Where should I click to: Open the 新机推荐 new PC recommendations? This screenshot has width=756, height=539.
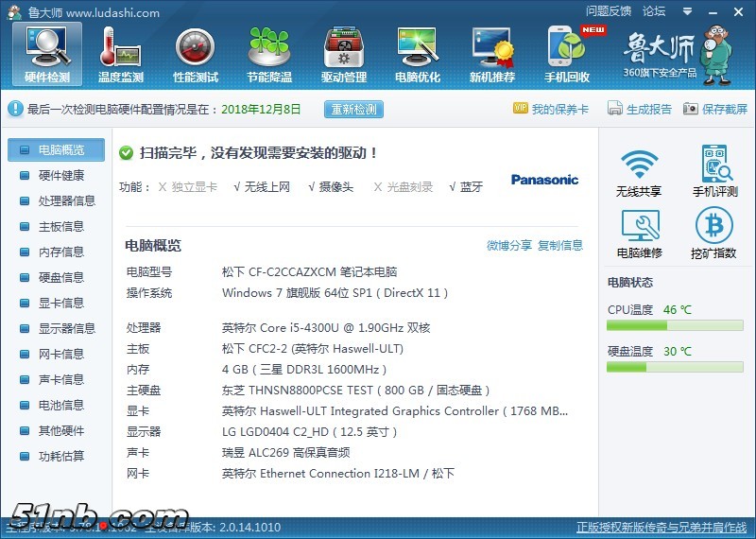coord(491,54)
